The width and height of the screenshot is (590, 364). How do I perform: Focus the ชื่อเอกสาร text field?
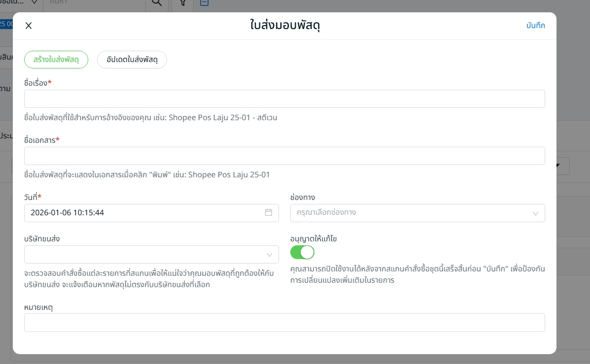tap(284, 156)
